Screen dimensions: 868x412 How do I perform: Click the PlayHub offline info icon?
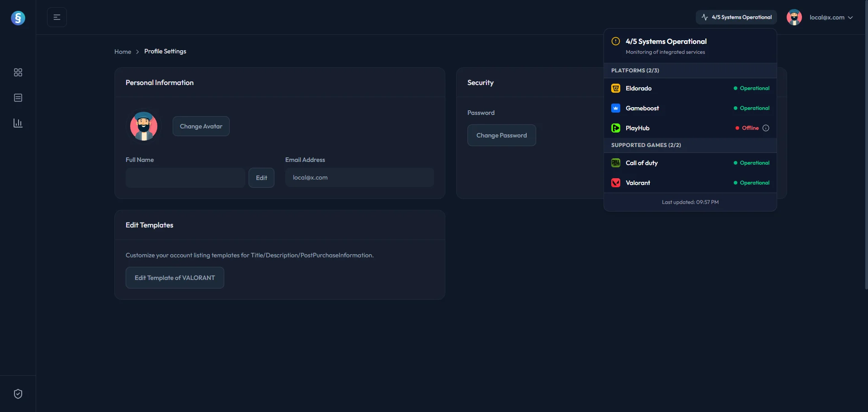tap(766, 128)
